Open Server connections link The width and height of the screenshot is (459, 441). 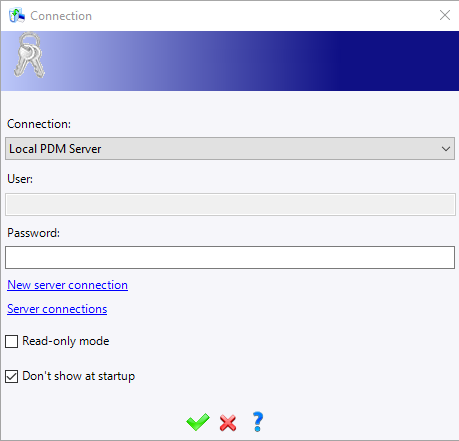coord(57,309)
